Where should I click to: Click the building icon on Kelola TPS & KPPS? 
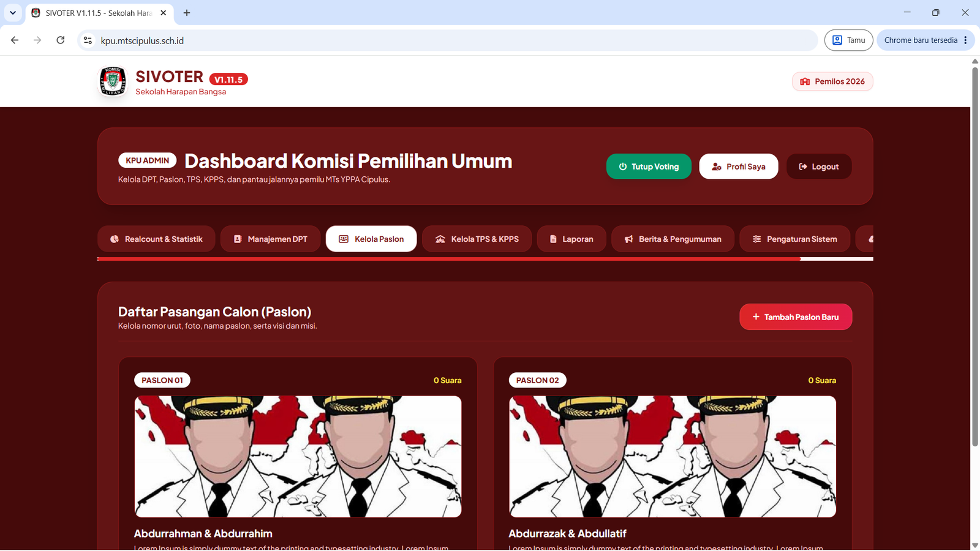(x=440, y=239)
